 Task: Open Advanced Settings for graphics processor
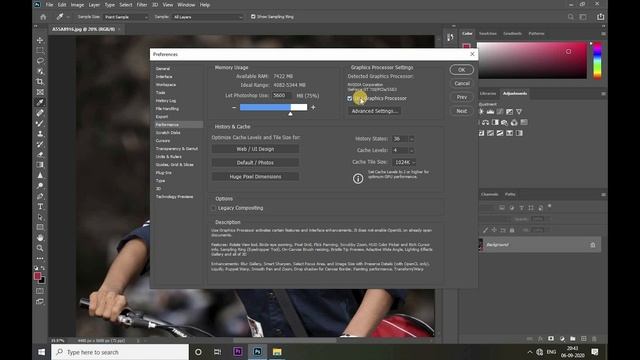(374, 111)
